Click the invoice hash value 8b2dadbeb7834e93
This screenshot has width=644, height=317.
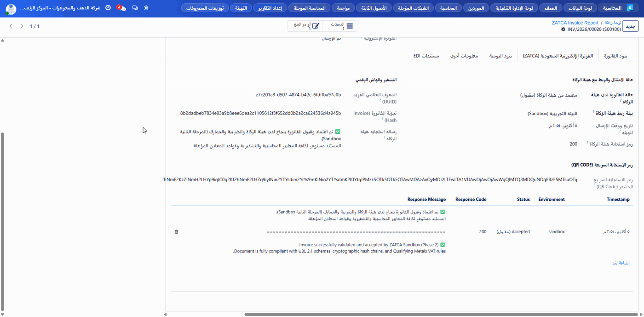pos(260,113)
